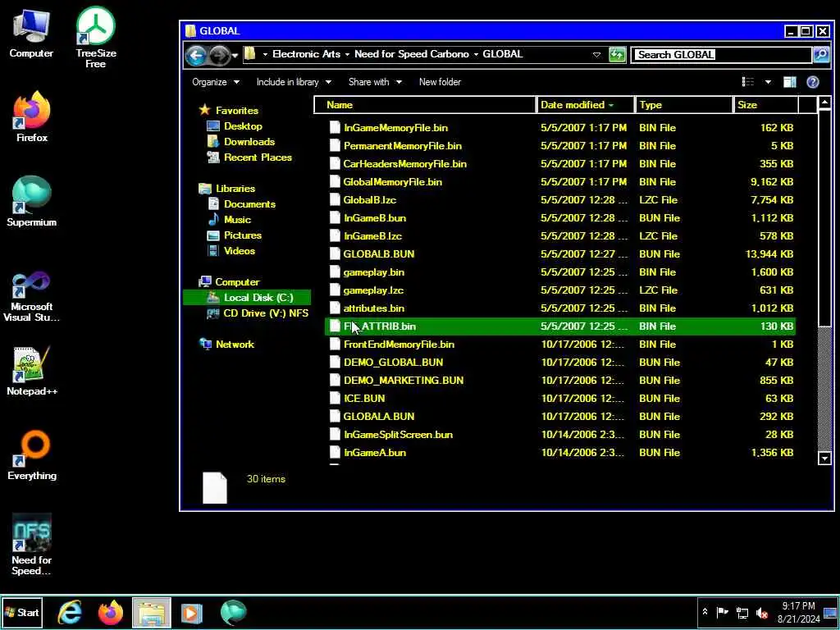Open Include in library dropdown
840x630 pixels.
[x=294, y=82]
